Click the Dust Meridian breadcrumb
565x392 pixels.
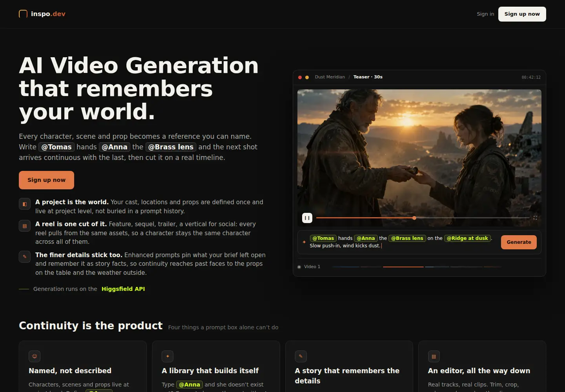330,77
